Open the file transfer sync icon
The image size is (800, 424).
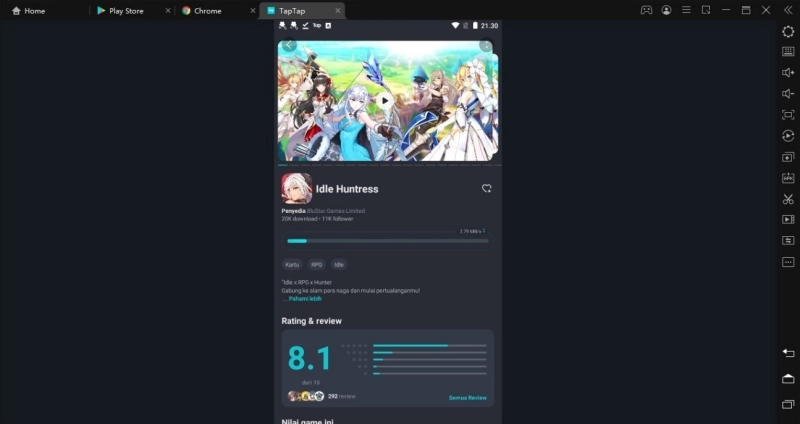coord(788,240)
